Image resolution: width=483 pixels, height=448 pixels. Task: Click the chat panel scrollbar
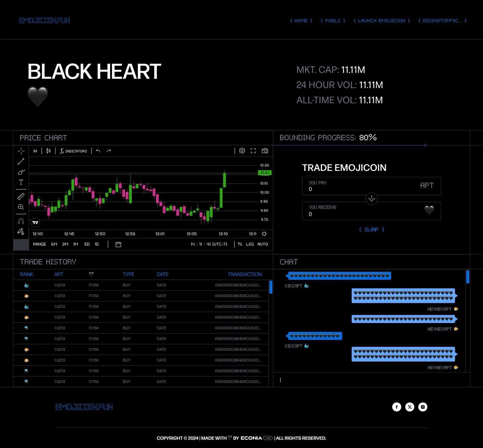(x=468, y=277)
